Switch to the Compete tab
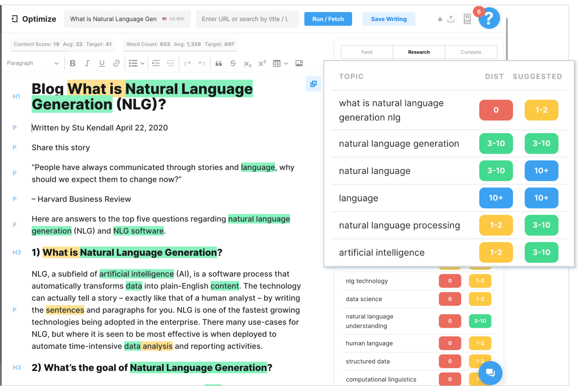The height and width of the screenshot is (386, 588). tap(471, 52)
